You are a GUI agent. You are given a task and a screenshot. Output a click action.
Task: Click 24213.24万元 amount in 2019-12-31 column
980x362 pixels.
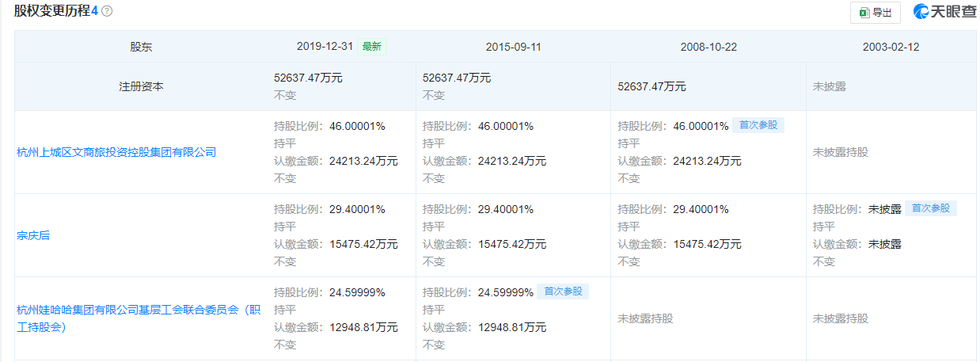pos(364,162)
